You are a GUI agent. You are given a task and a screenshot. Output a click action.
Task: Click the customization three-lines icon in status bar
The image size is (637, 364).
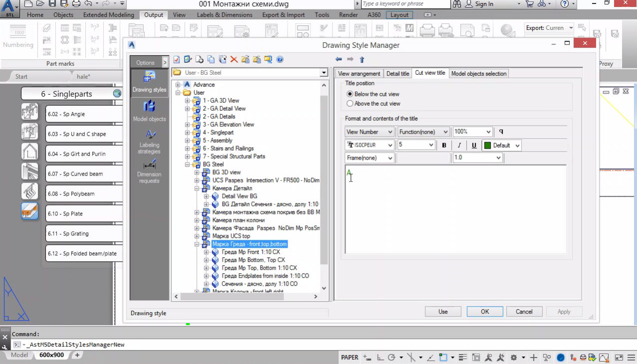coord(631,358)
